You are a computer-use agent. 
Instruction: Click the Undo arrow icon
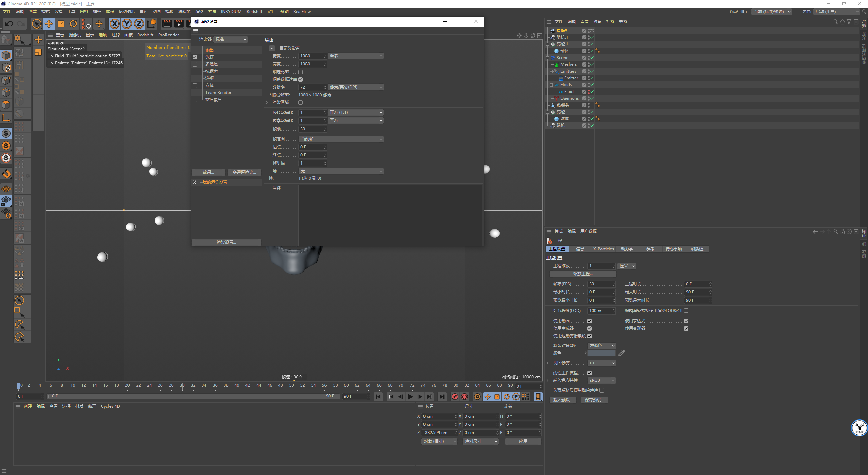9,24
